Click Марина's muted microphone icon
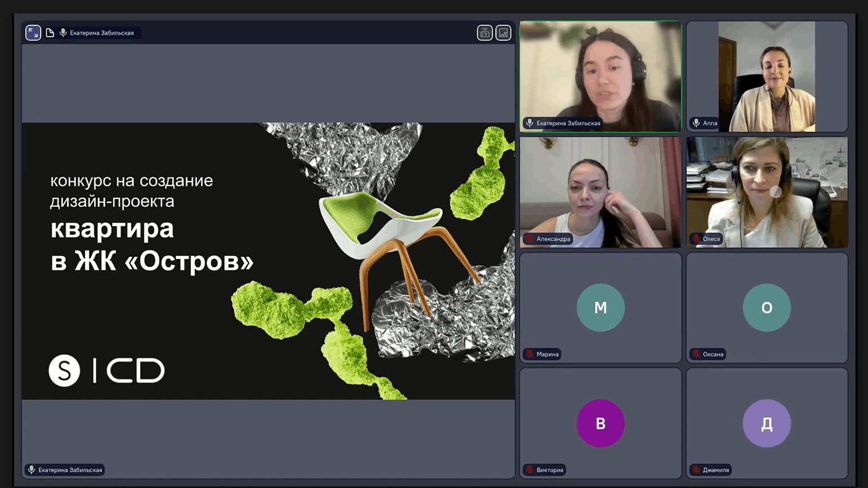Viewport: 868px width, 488px height. 530,354
